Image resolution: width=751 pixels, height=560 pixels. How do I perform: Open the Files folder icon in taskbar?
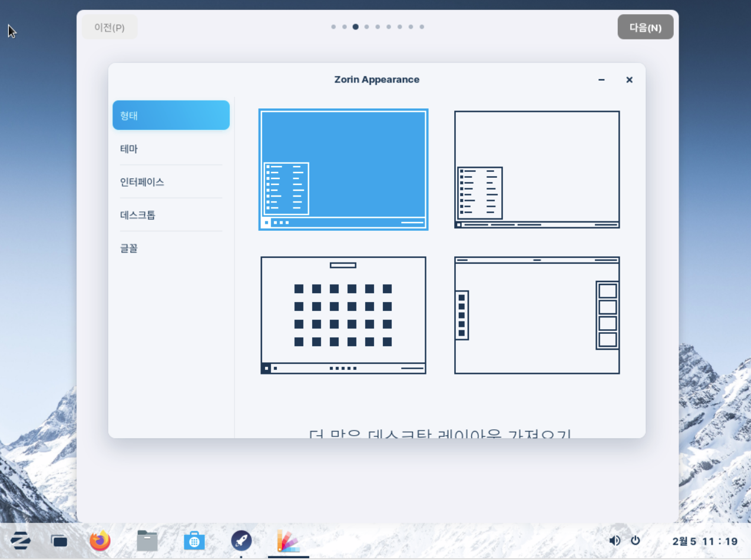147,540
